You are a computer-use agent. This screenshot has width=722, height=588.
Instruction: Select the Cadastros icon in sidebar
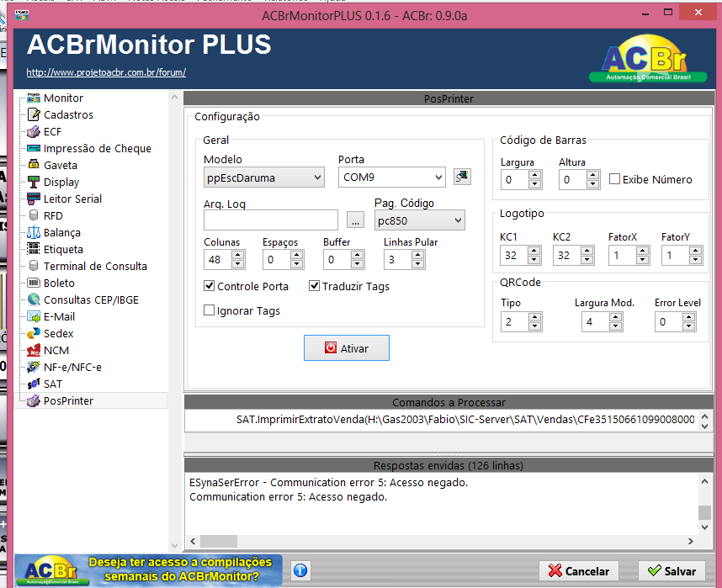33,114
